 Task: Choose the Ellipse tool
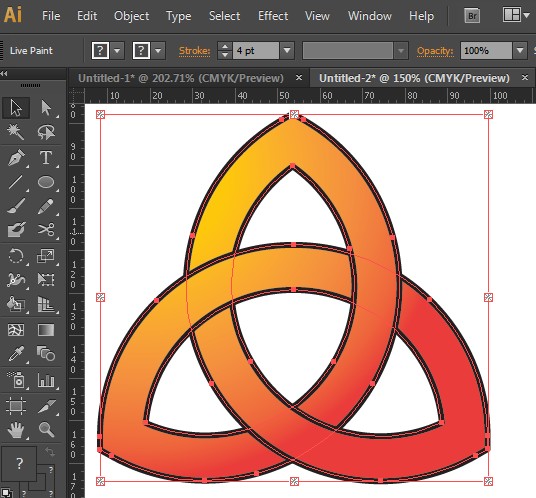point(46,182)
